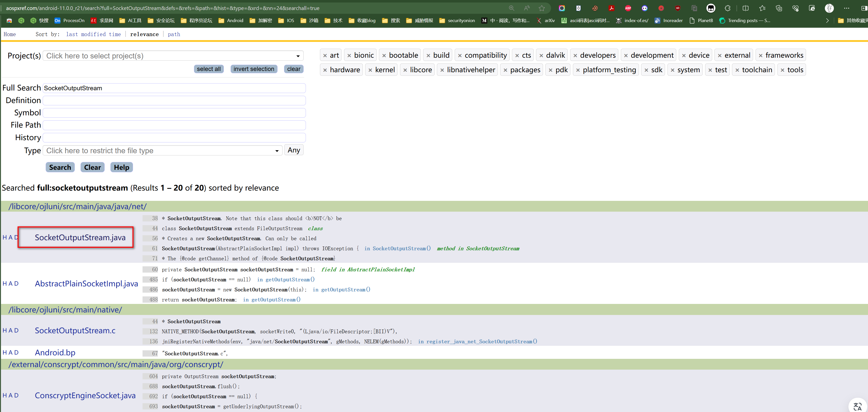Image resolution: width=868 pixels, height=412 pixels.
Task: Open the Android bookmarks folder
Action: point(231,21)
